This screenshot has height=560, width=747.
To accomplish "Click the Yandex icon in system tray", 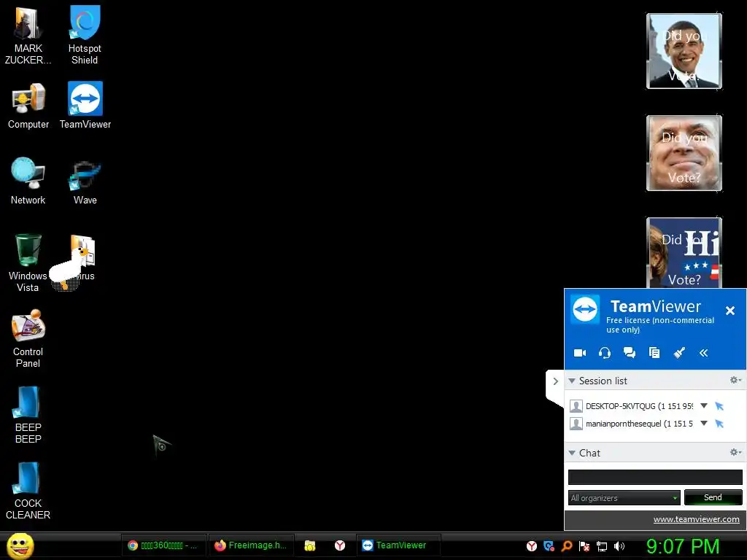I will click(532, 546).
